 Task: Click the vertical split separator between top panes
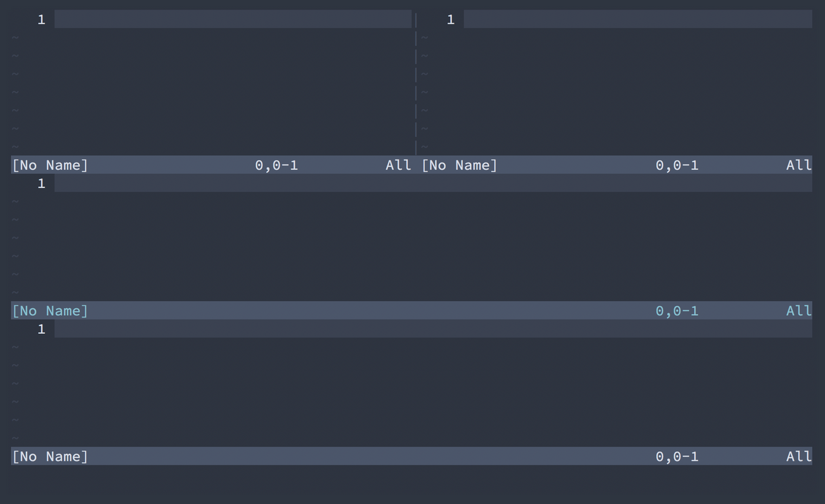416,84
